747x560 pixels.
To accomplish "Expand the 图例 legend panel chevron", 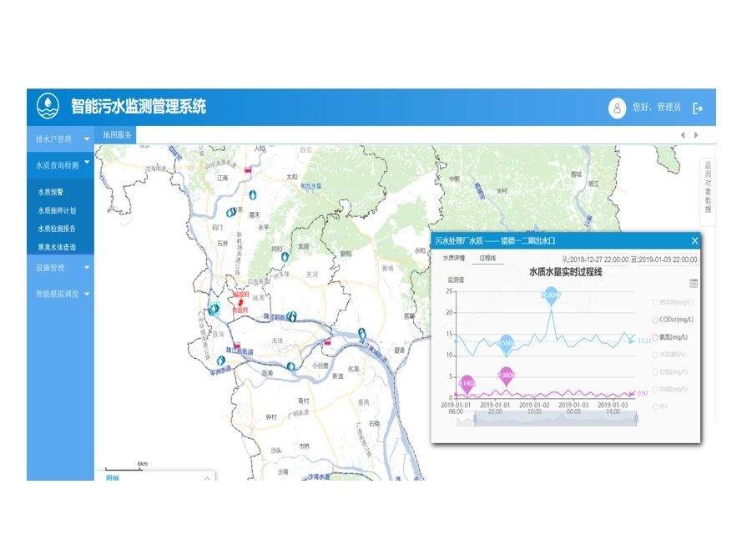I will (207, 477).
